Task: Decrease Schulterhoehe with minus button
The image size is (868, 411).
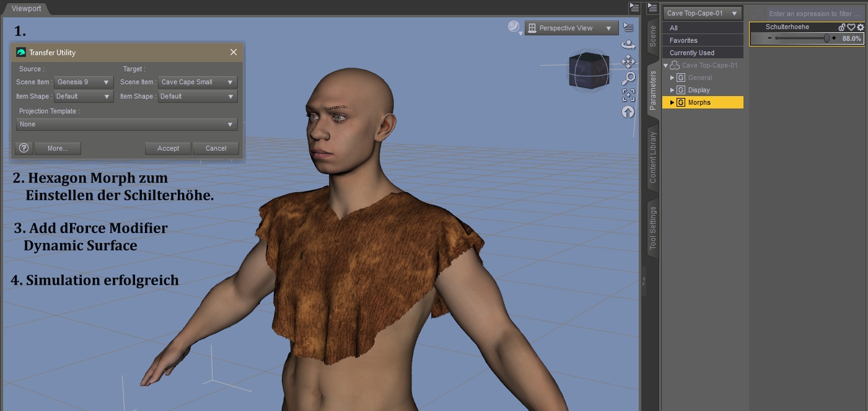Action: coord(769,38)
